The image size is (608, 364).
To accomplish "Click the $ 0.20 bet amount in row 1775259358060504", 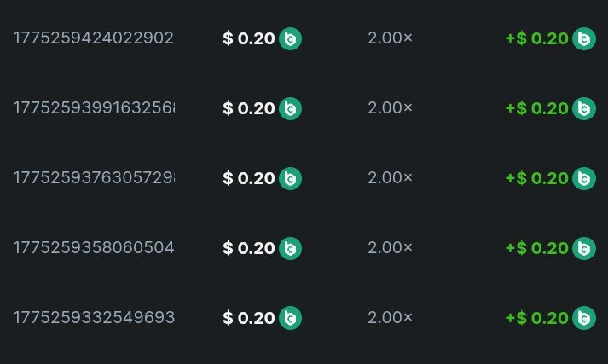I will coord(249,248).
